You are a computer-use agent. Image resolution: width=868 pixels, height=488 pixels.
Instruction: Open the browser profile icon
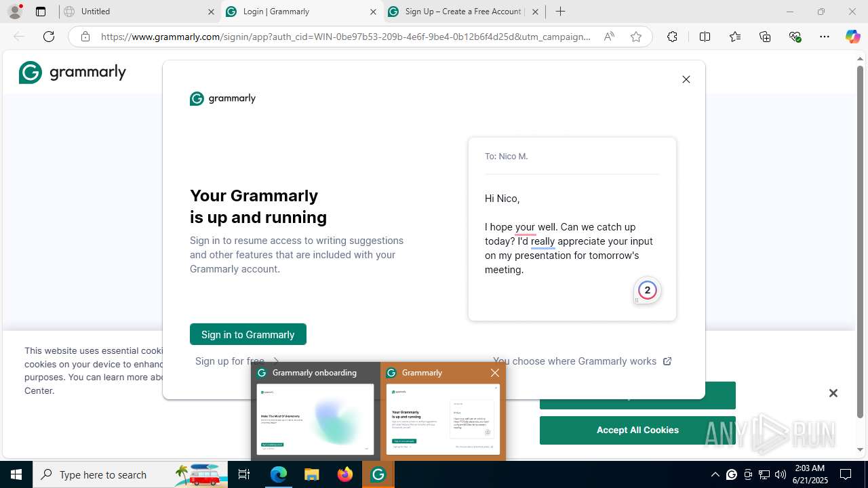(x=15, y=12)
